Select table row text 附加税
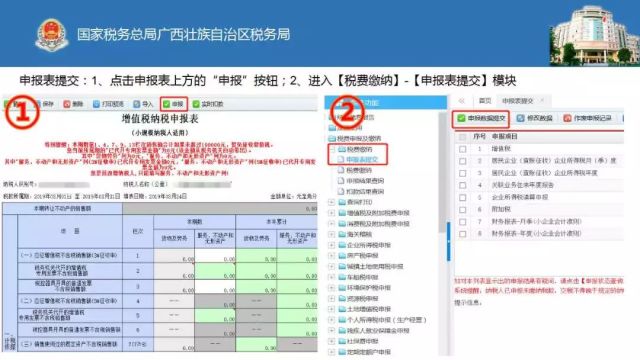This screenshot has width=640, height=360. (x=501, y=209)
